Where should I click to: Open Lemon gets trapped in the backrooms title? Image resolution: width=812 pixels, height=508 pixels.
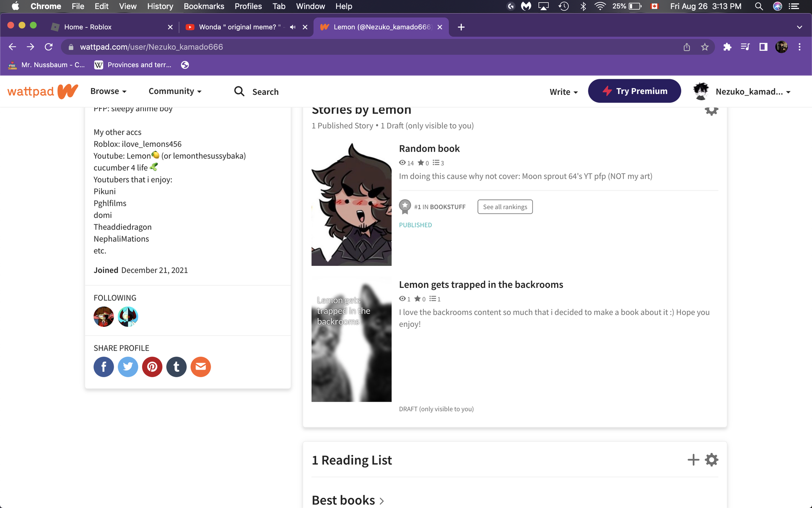(481, 284)
